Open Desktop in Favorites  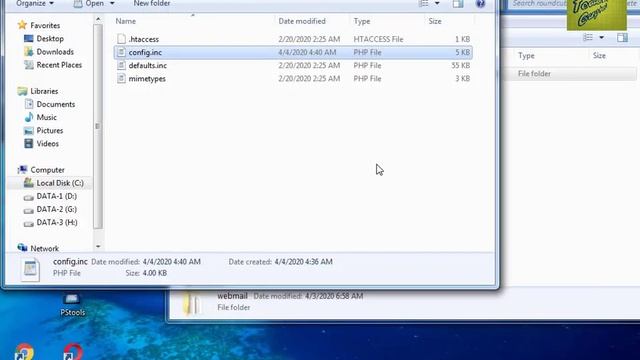(x=50, y=39)
